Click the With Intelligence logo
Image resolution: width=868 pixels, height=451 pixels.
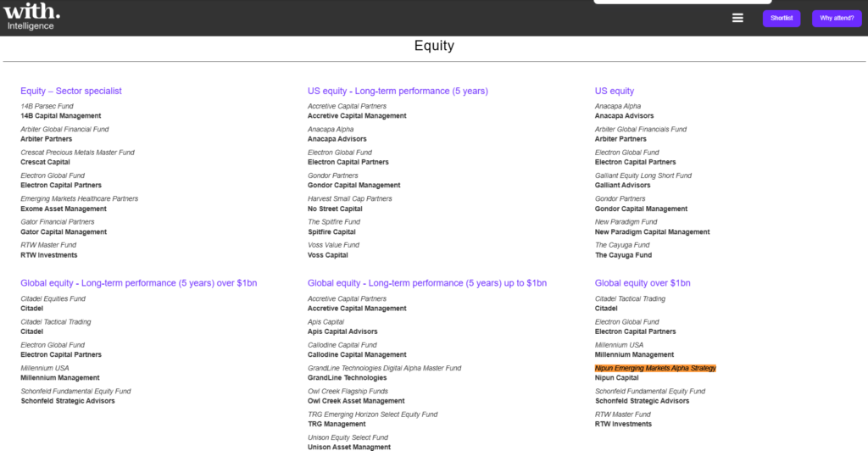pyautogui.click(x=31, y=16)
